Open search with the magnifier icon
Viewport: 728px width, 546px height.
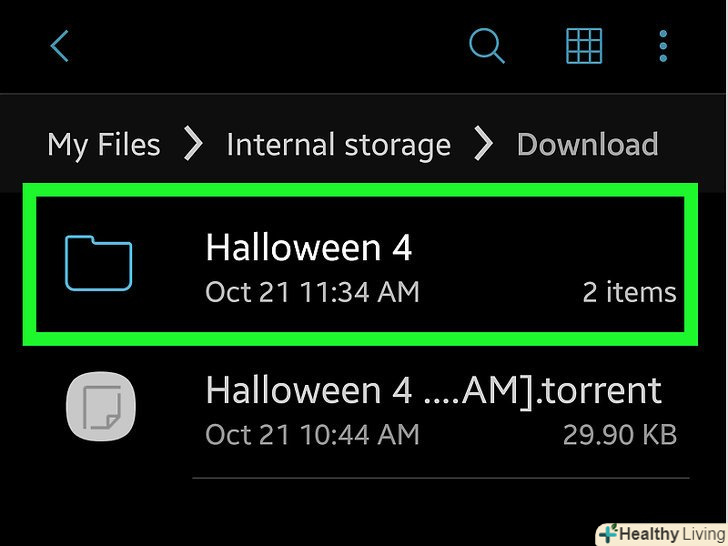tap(486, 46)
